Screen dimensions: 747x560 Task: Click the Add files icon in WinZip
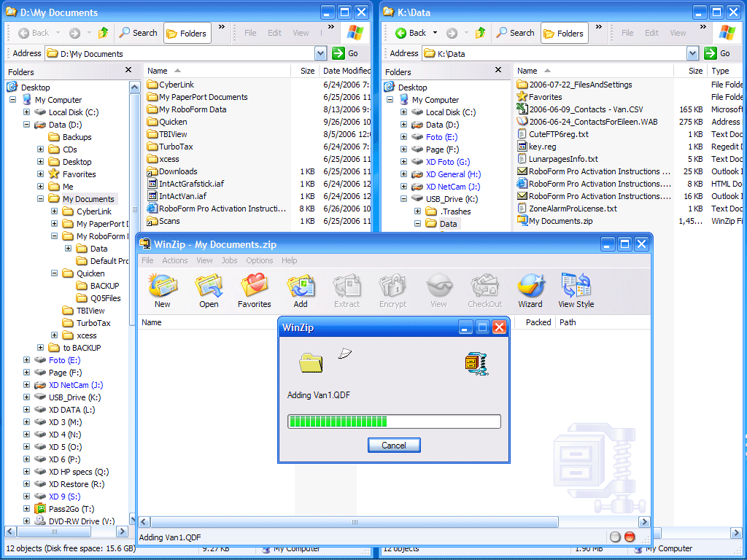[x=301, y=289]
